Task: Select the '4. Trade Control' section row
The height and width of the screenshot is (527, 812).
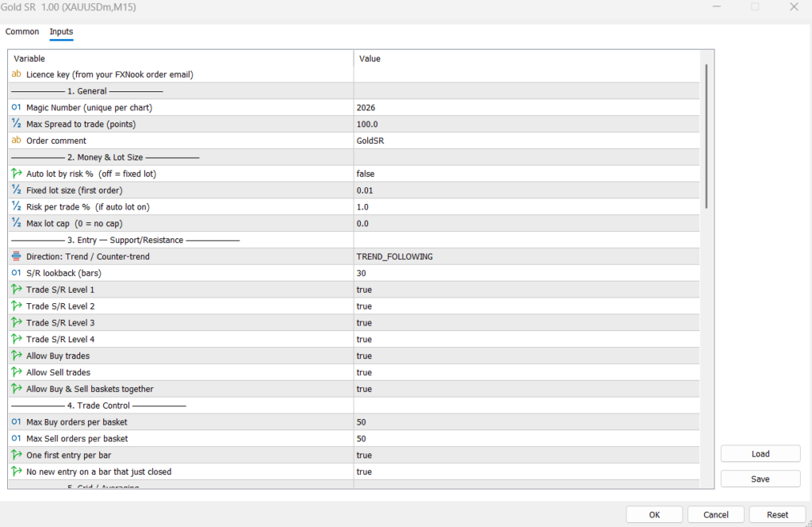Action: pos(354,406)
